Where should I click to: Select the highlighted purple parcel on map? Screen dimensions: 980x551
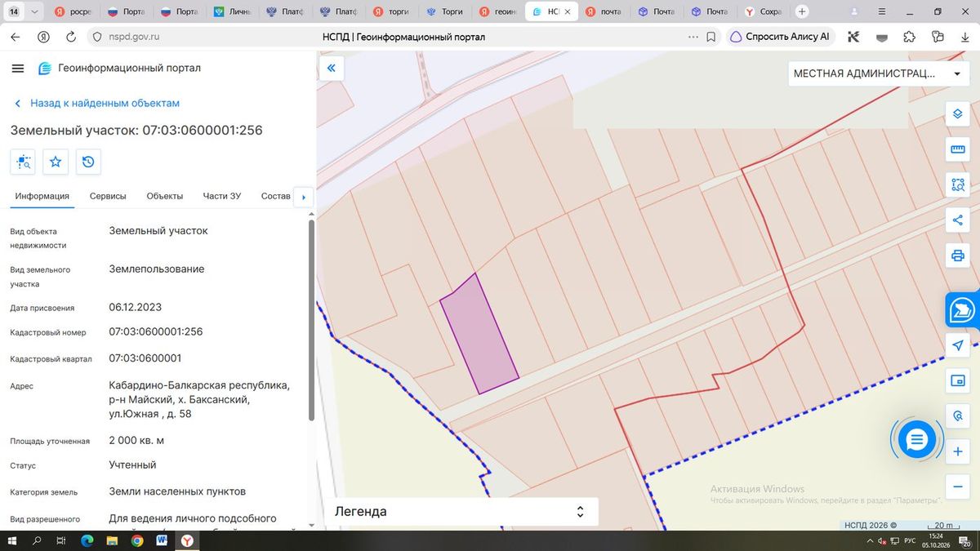click(479, 334)
